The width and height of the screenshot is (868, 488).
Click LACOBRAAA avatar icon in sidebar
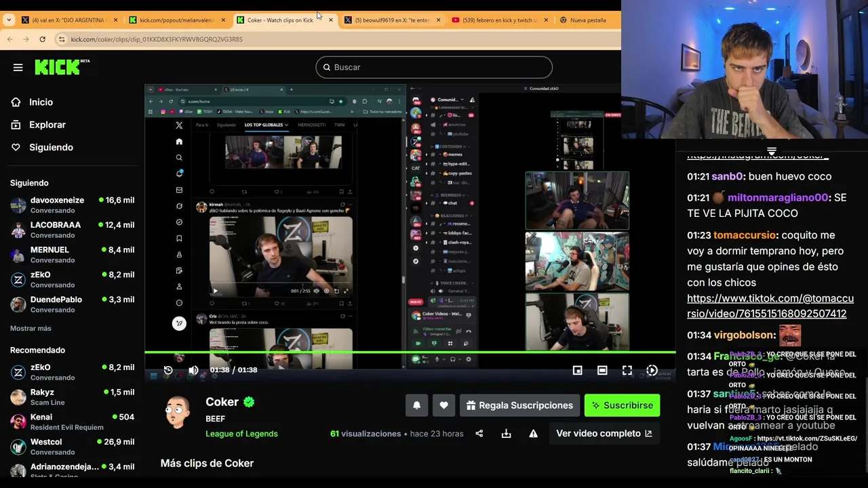click(18, 230)
